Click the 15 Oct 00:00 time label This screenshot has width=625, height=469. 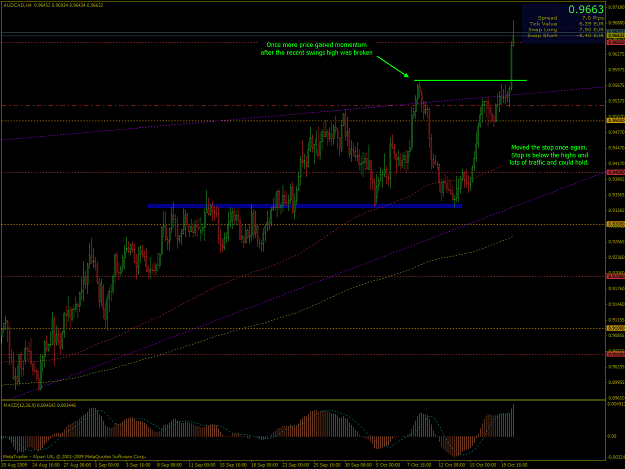482,465
